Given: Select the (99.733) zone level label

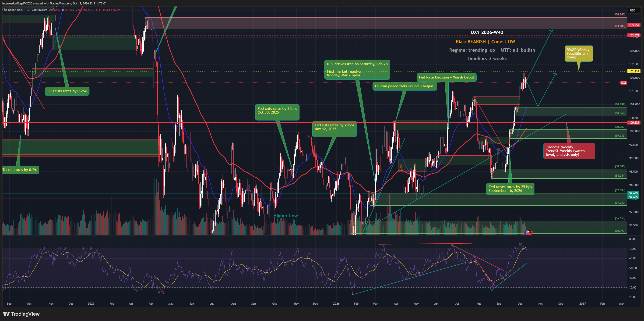Looking at the screenshot, I should click(620, 136).
